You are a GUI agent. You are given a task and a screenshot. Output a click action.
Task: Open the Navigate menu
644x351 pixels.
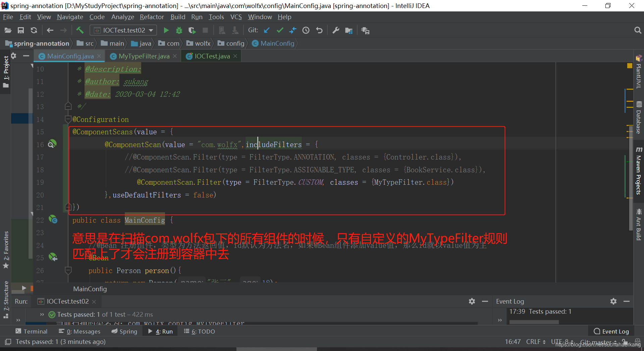coord(70,17)
